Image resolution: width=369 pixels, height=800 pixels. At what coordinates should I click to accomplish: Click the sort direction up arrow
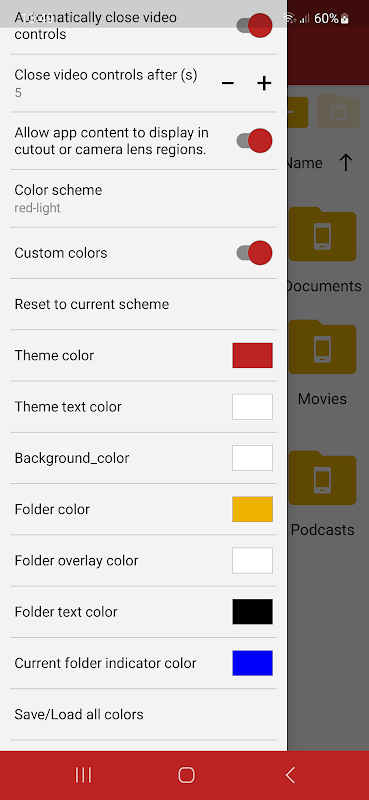[x=346, y=163]
